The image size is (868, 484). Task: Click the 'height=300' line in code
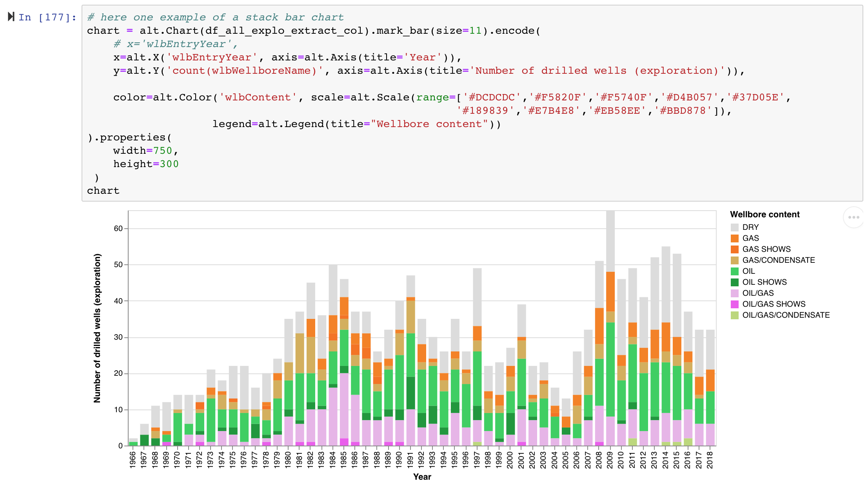[x=146, y=164]
